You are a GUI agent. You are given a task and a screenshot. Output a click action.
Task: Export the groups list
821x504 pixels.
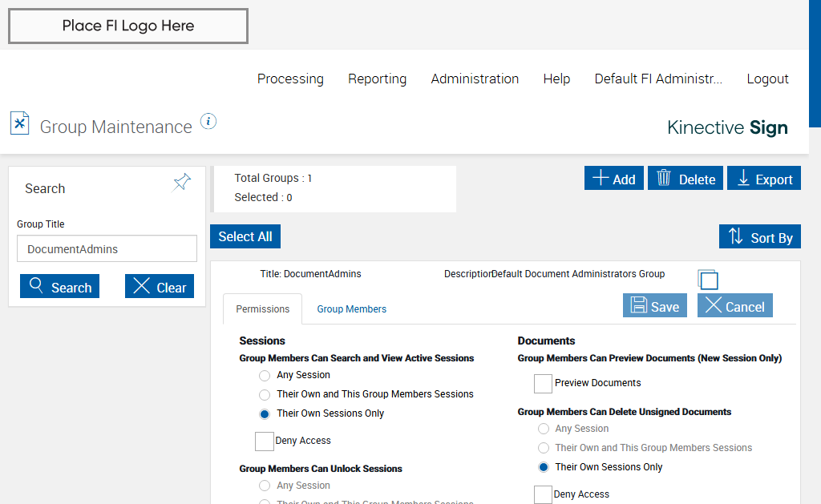coord(764,179)
